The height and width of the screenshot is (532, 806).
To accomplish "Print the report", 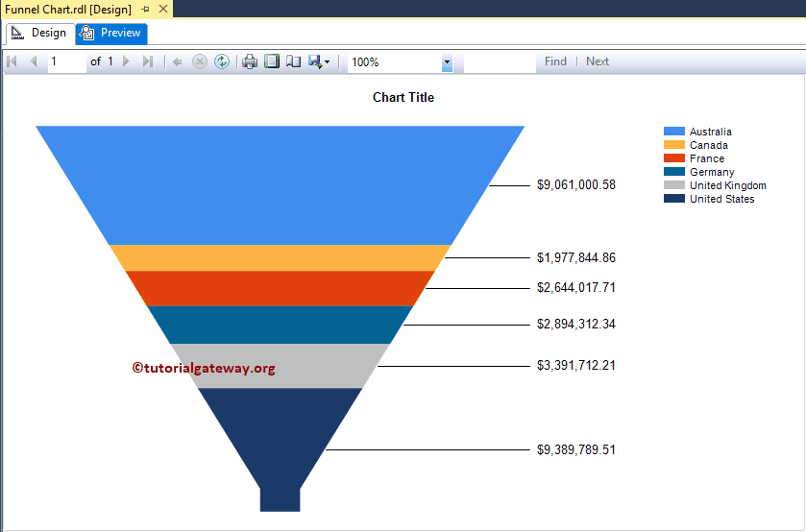I will pos(250,61).
